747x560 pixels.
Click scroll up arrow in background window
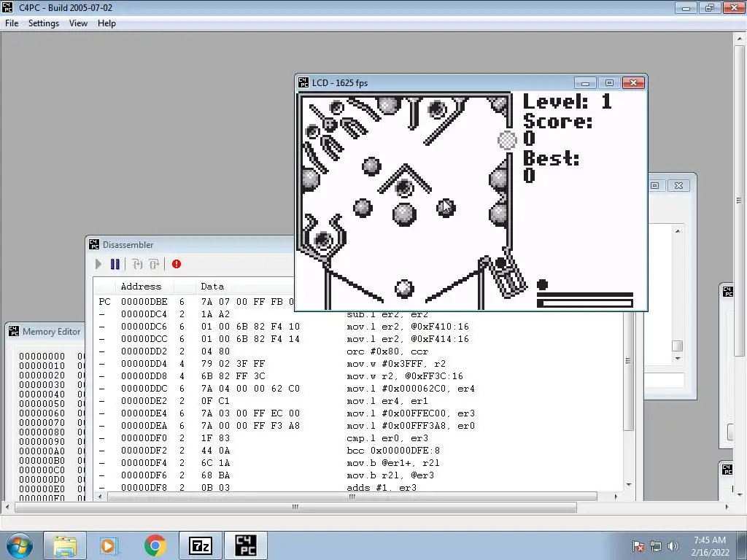678,231
